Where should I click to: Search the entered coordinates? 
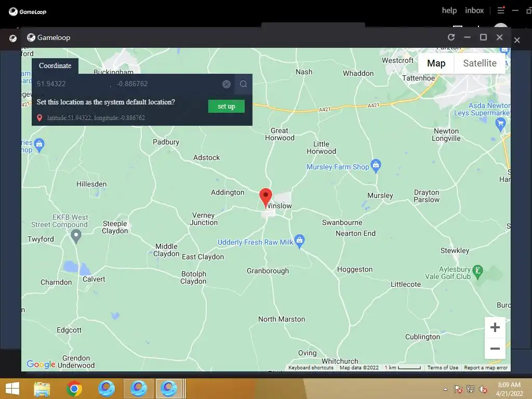coord(243,84)
